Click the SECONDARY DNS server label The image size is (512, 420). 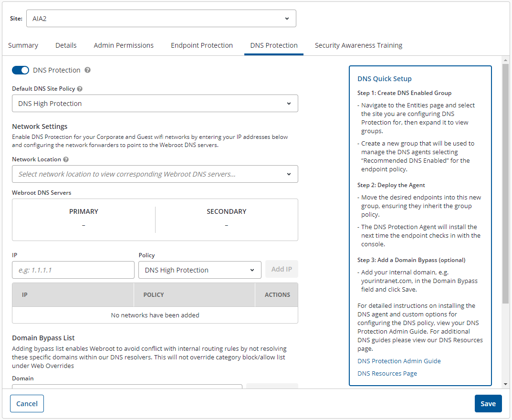[226, 211]
